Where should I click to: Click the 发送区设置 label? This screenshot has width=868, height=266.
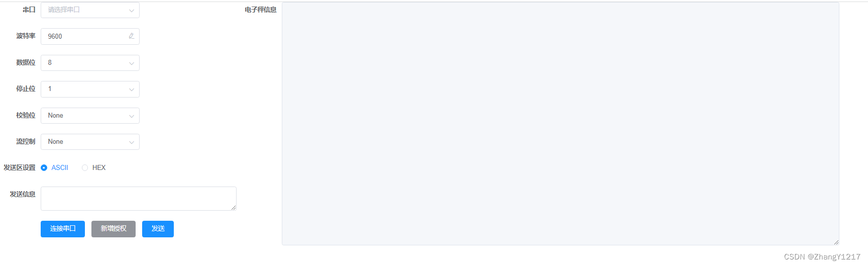(x=20, y=168)
